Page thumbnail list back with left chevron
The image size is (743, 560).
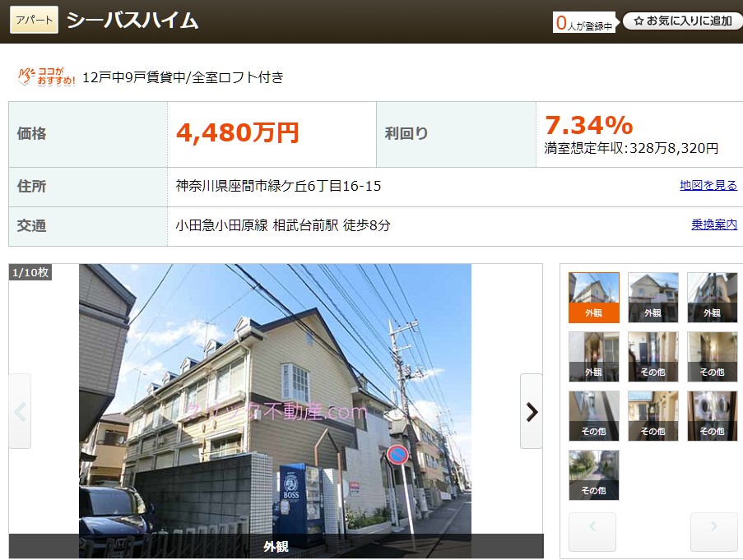coord(592,530)
